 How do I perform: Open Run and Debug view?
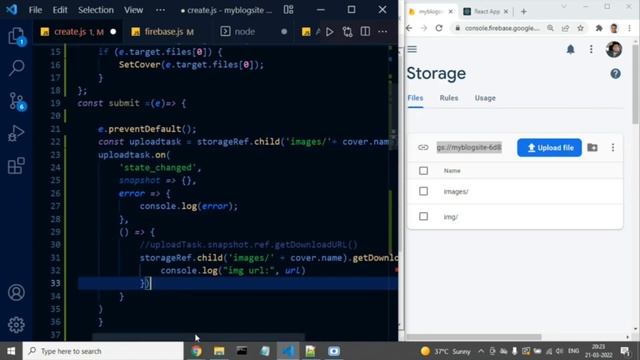(x=16, y=133)
